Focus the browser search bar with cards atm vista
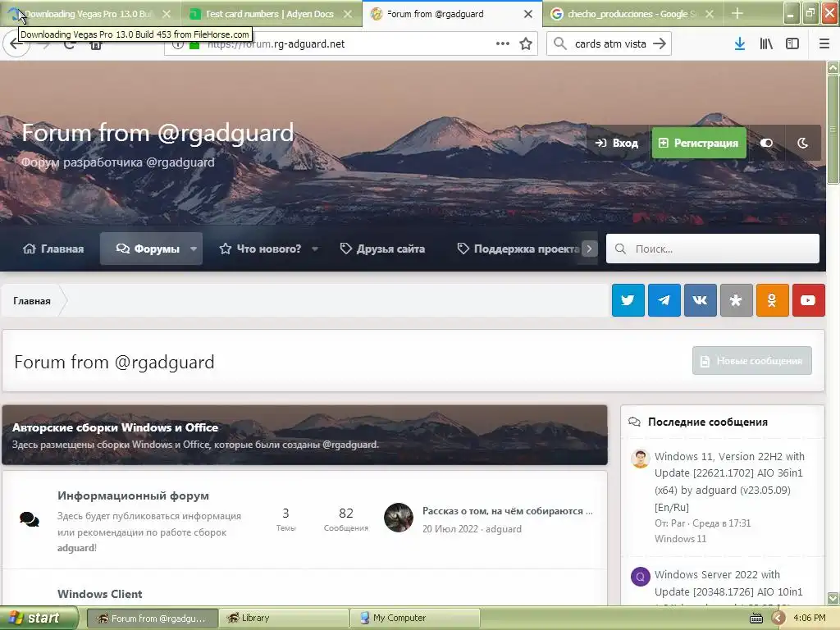 click(609, 44)
